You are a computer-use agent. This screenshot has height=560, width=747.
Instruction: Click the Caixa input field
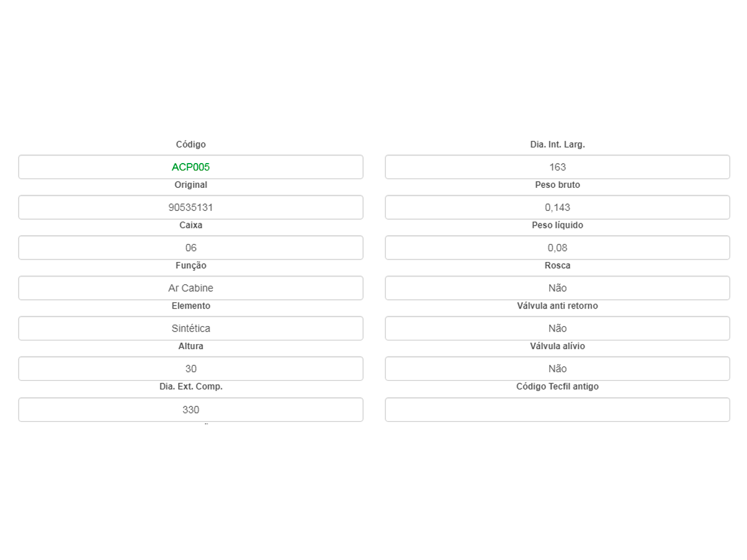(x=190, y=248)
